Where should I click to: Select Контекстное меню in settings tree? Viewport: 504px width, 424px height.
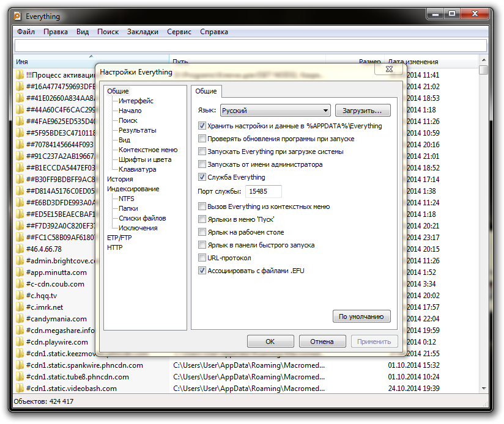click(x=148, y=150)
